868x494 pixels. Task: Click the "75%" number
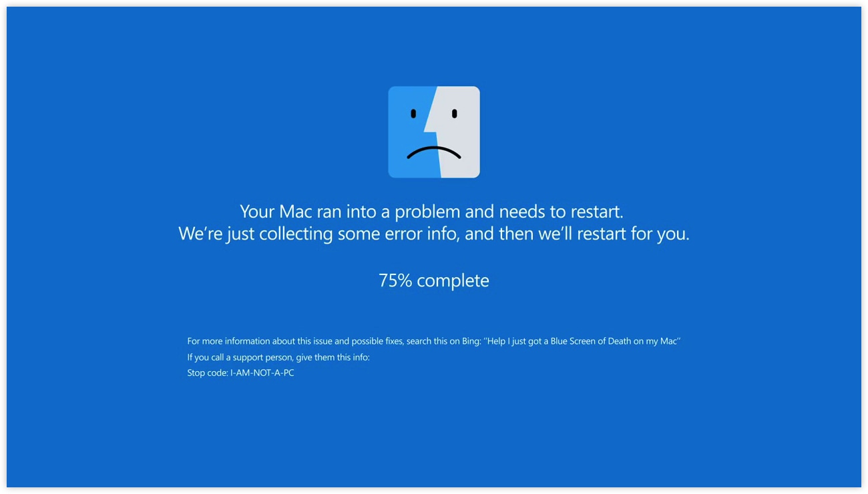(x=395, y=280)
